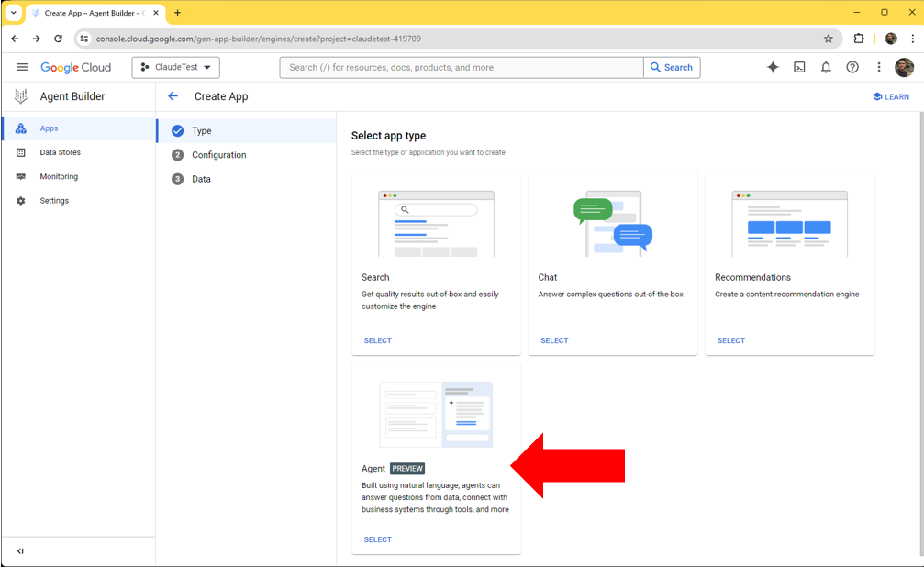Open the help question-mark icon
The height and width of the screenshot is (567, 924).
[x=852, y=67]
